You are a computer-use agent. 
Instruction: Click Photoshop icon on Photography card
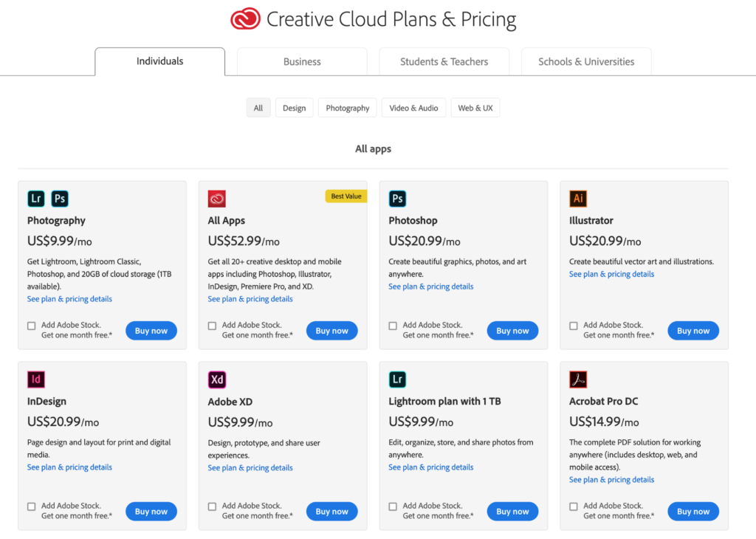60,199
